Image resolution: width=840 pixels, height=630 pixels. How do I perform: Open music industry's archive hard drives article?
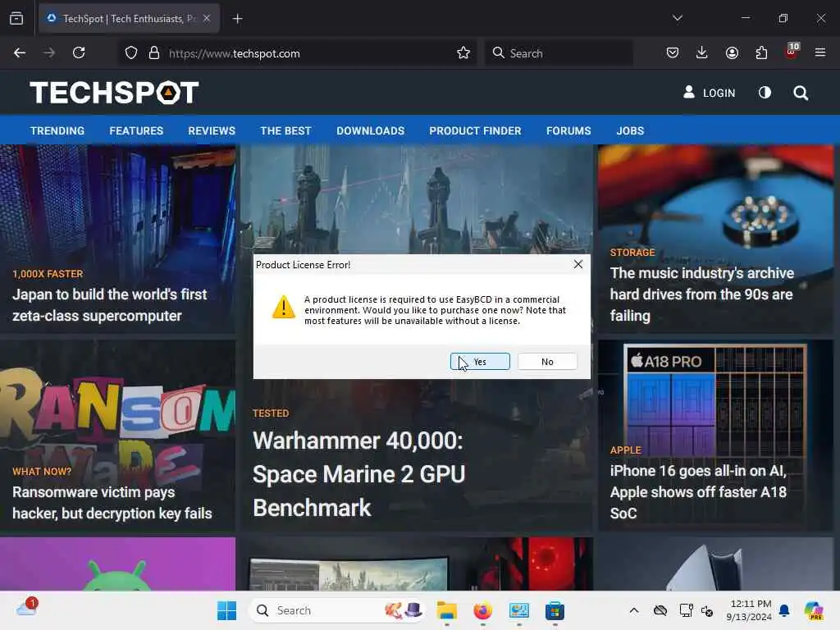coord(702,294)
